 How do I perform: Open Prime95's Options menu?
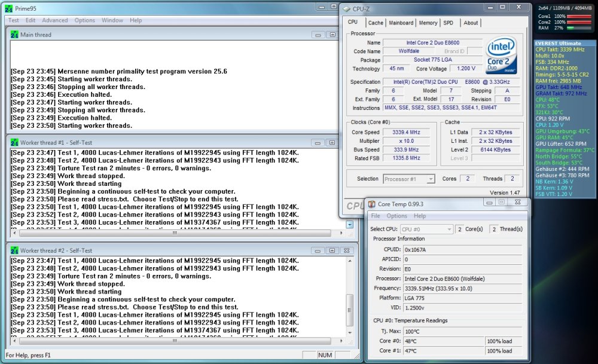(85, 20)
